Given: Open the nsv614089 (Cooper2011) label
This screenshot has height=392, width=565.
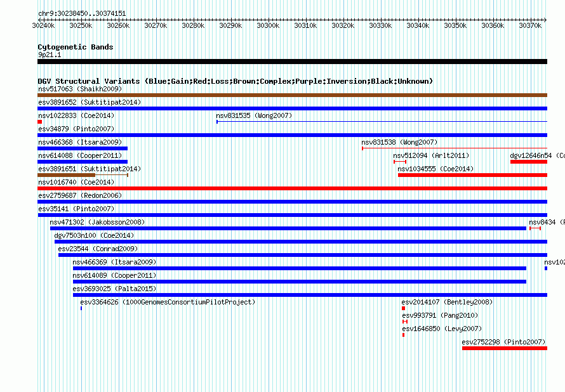Looking at the screenshot, I should [114, 275].
